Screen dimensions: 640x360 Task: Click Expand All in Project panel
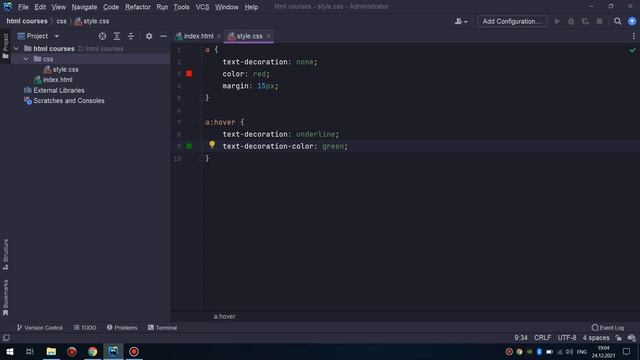(x=117, y=36)
